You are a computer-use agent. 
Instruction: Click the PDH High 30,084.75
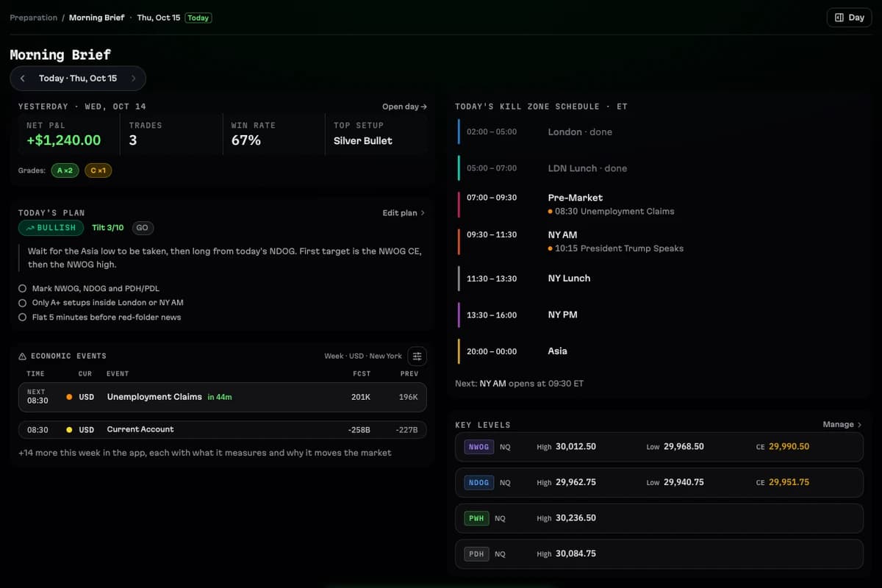click(x=576, y=553)
